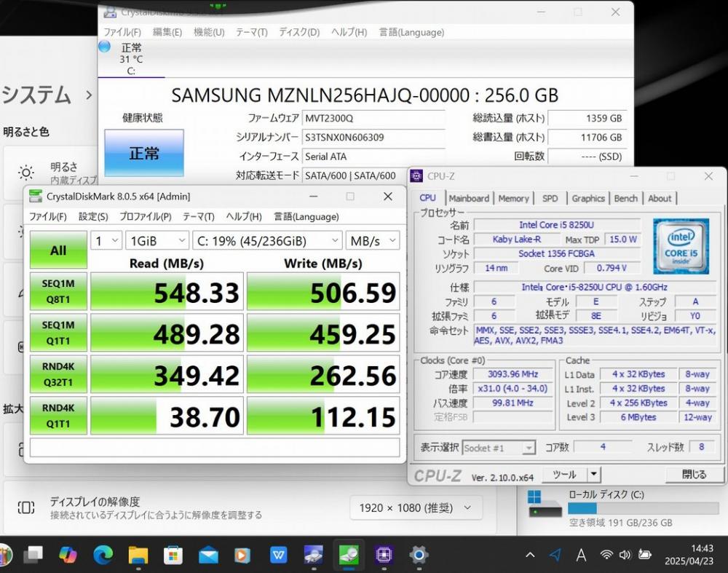Open CrystalDiskInfo ディスク(D) menu
Viewport: 728px width, 573px height.
[x=299, y=32]
